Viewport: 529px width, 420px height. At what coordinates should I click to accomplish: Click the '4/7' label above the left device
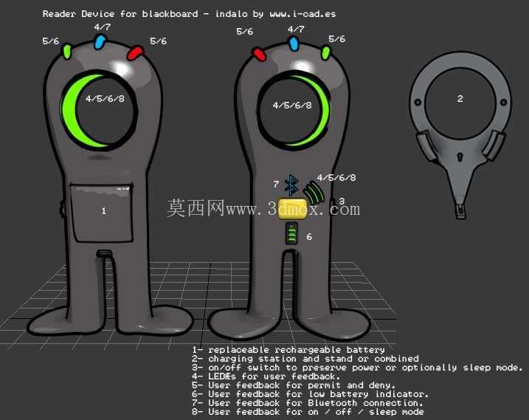[103, 27]
